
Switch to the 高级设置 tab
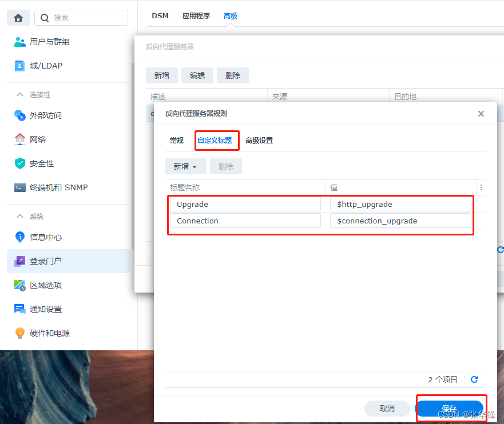pyautogui.click(x=259, y=140)
